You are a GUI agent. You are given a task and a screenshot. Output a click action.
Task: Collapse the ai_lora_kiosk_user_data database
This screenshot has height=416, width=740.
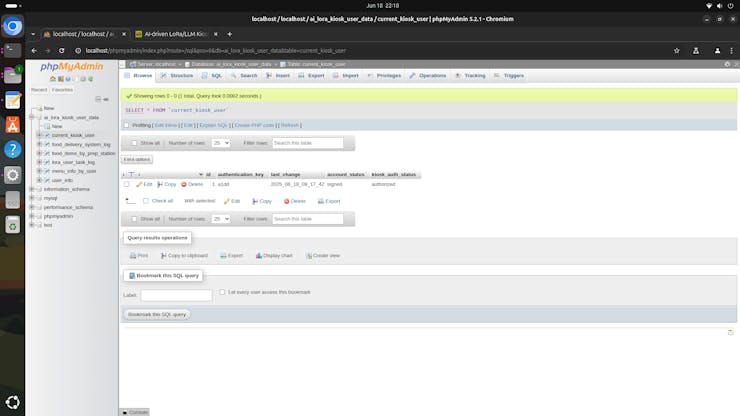click(32, 118)
